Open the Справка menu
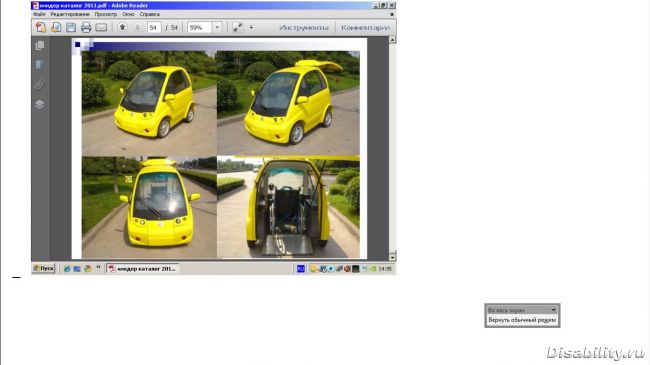 (149, 14)
